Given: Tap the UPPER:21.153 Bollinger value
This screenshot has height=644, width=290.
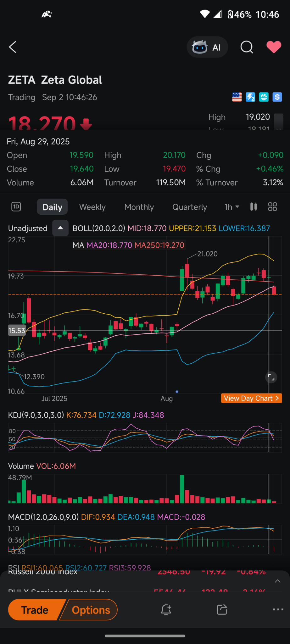Looking at the screenshot, I should 192,228.
